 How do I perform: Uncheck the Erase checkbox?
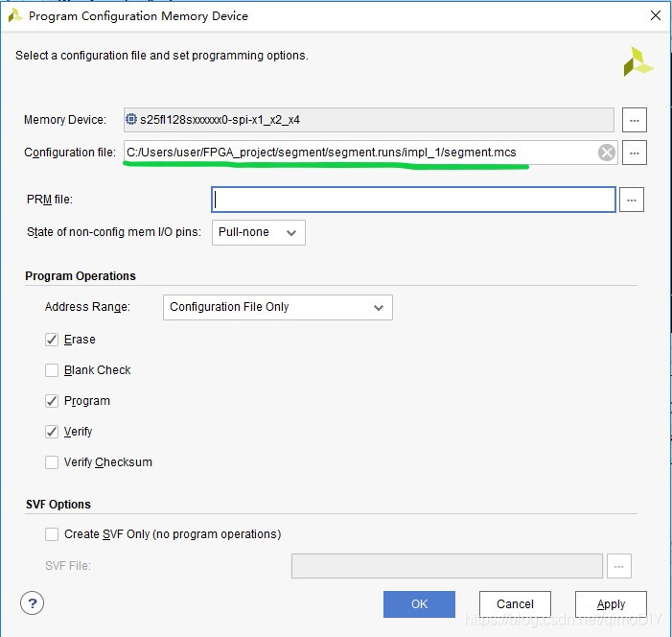coord(52,340)
